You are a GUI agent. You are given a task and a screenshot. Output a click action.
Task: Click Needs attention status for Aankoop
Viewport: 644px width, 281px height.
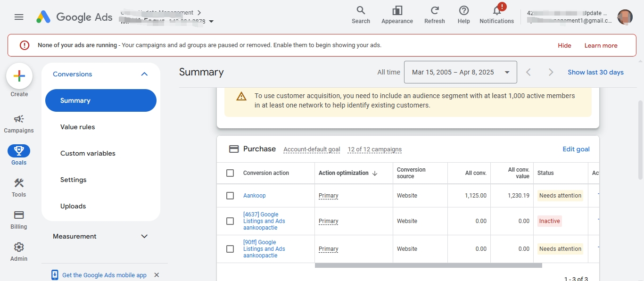[560, 196]
